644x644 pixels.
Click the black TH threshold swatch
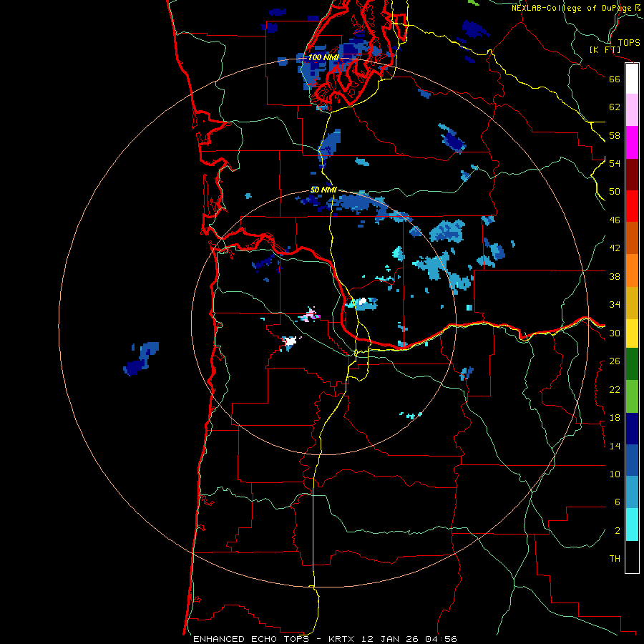click(632, 557)
